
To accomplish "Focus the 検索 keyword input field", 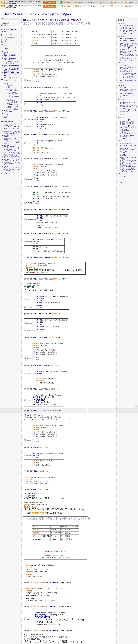I will [11, 21].
